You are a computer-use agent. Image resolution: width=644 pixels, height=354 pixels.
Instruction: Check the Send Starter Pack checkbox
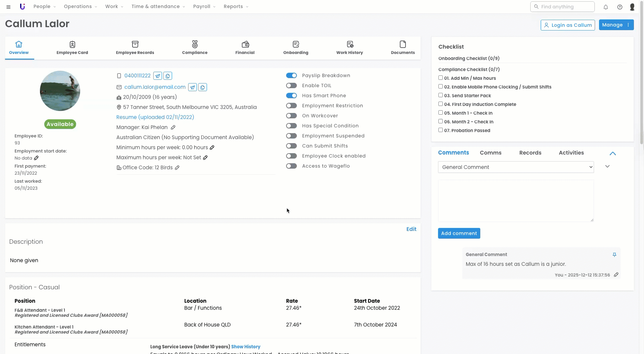(x=440, y=95)
